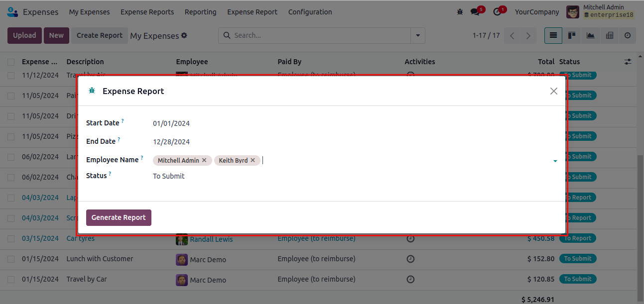
Task: Open the Configuration menu
Action: 310,12
